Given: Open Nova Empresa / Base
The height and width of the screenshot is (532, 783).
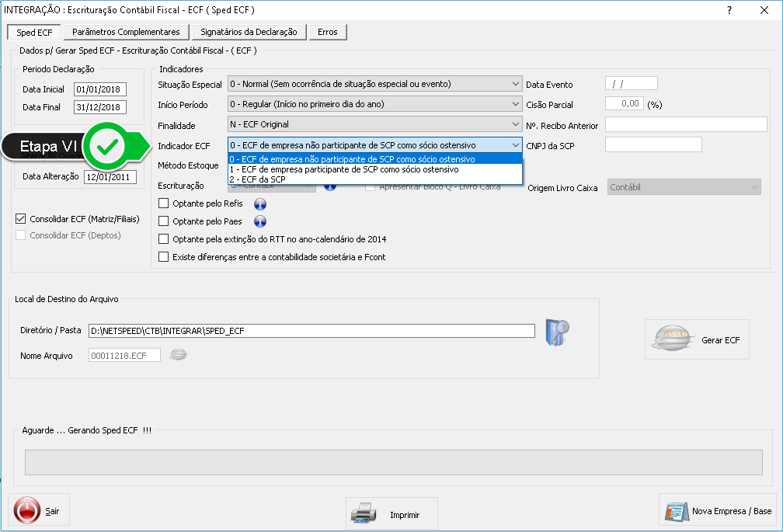Looking at the screenshot, I should coord(718,511).
